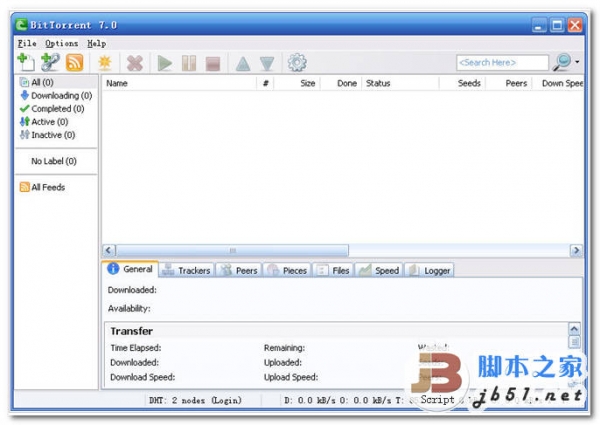Viewport: 600px width, 425px height.
Task: Close the BitTorrent window
Action: (x=575, y=26)
